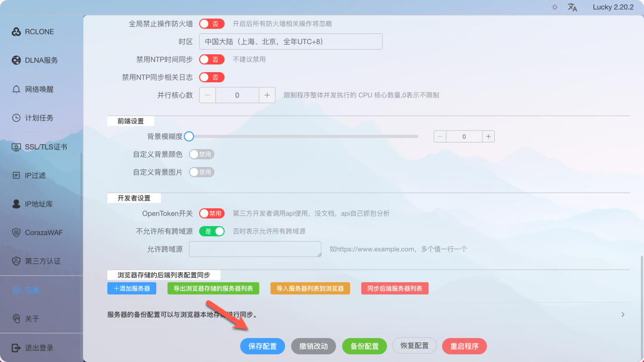This screenshot has height=362, width=644.
Task: Click the RCLONE sidebar icon
Action: pos(16,32)
